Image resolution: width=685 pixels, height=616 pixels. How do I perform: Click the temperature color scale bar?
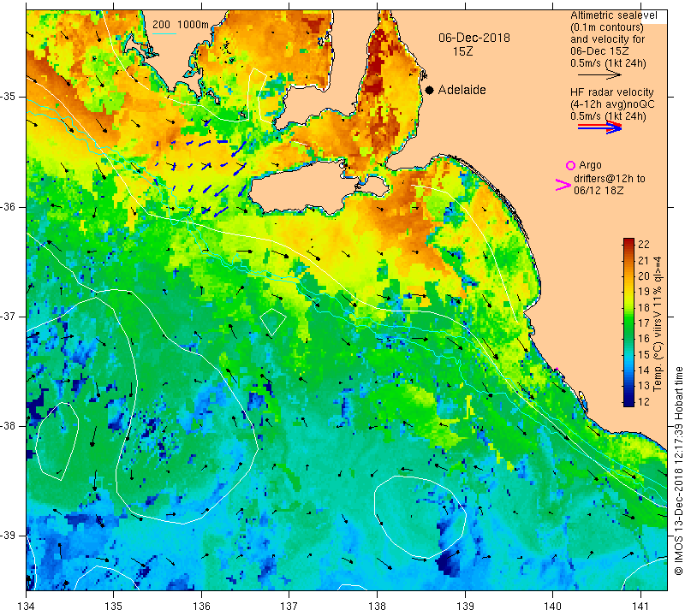coord(628,323)
